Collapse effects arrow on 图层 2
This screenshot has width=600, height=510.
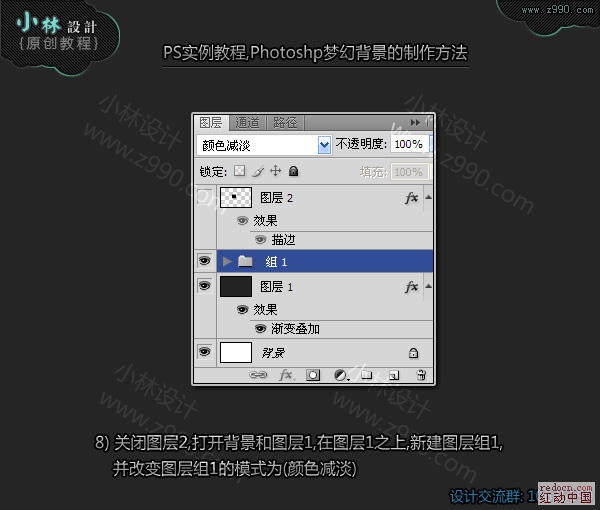point(429,197)
